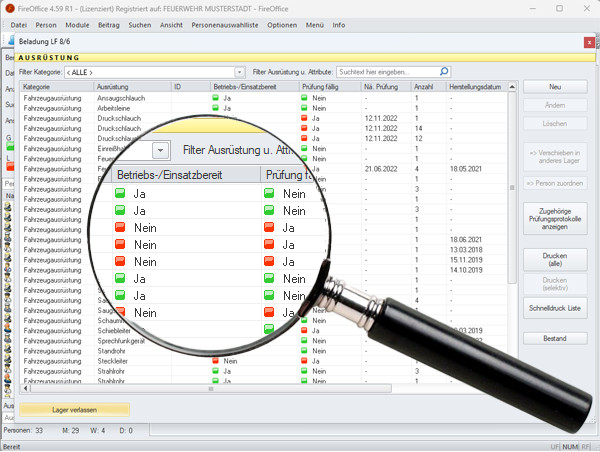Image resolution: width=600 pixels, height=452 pixels.
Task: Click red Prüfung fällig icon dated 21.06.2022
Action: [305, 168]
